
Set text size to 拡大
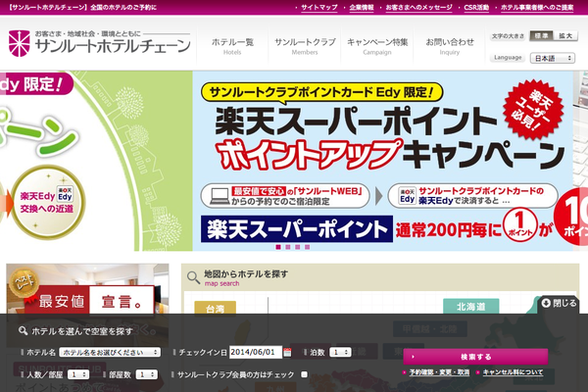pyautogui.click(x=565, y=36)
